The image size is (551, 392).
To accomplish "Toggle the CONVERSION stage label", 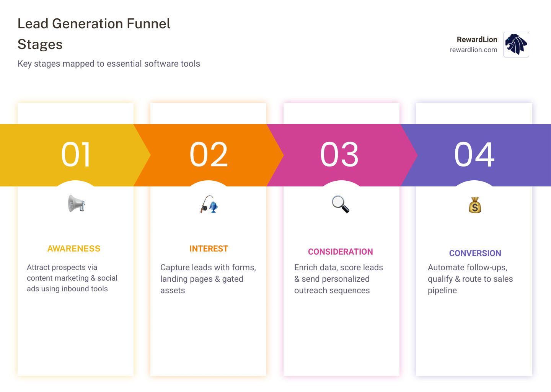I will [x=474, y=253].
